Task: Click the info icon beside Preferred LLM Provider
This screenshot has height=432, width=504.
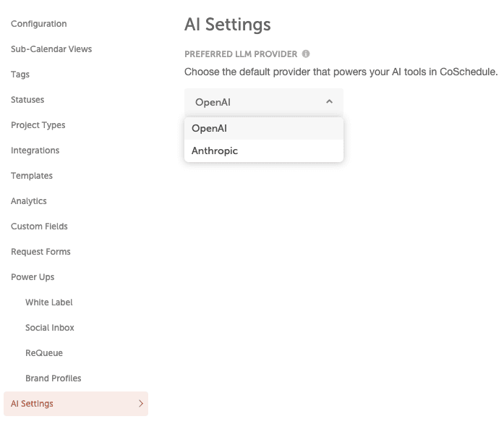Action: (x=306, y=54)
